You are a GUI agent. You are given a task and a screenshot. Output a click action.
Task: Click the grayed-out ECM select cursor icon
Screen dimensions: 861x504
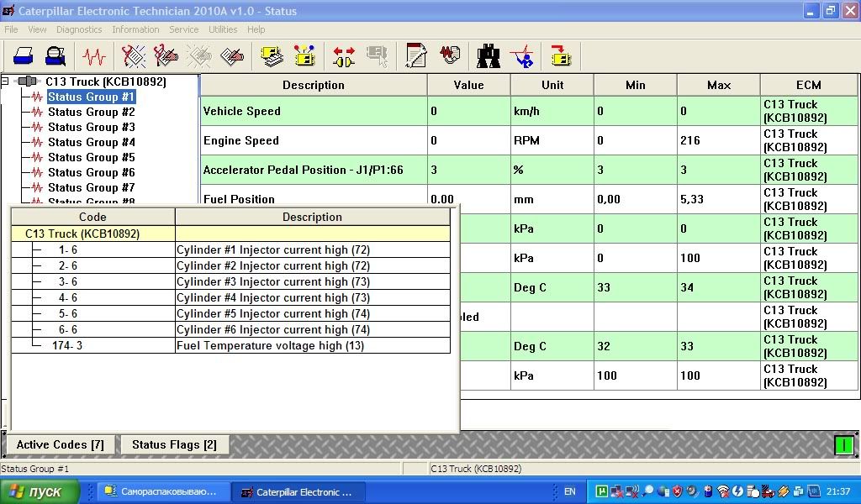(x=377, y=56)
